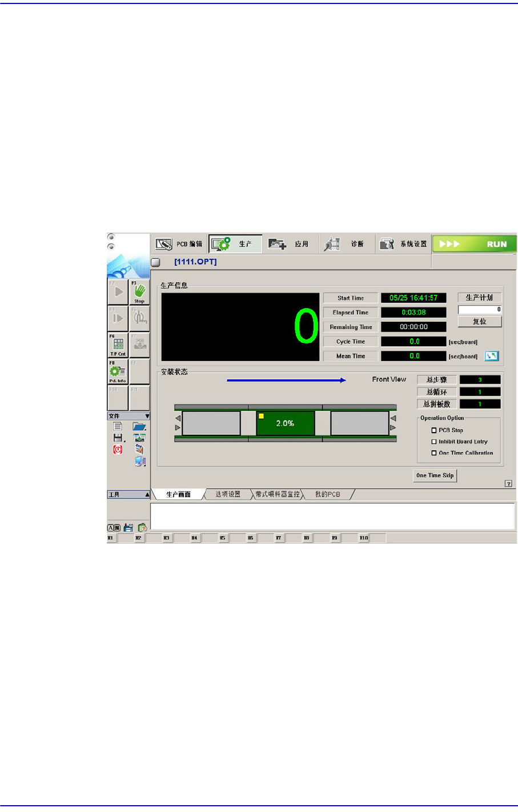Screen dimensions: 518x812
Task: Click the right grey board slot on conveyor
Action: (x=360, y=423)
